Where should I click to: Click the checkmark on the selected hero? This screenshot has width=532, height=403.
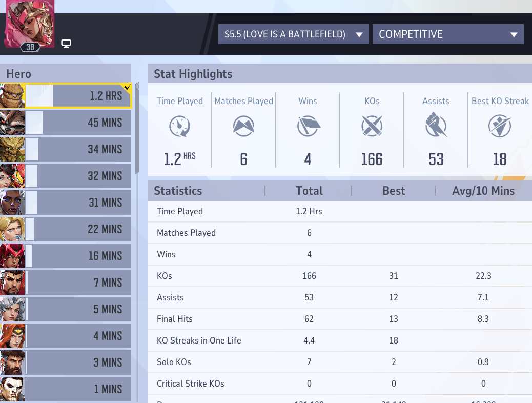(x=128, y=87)
